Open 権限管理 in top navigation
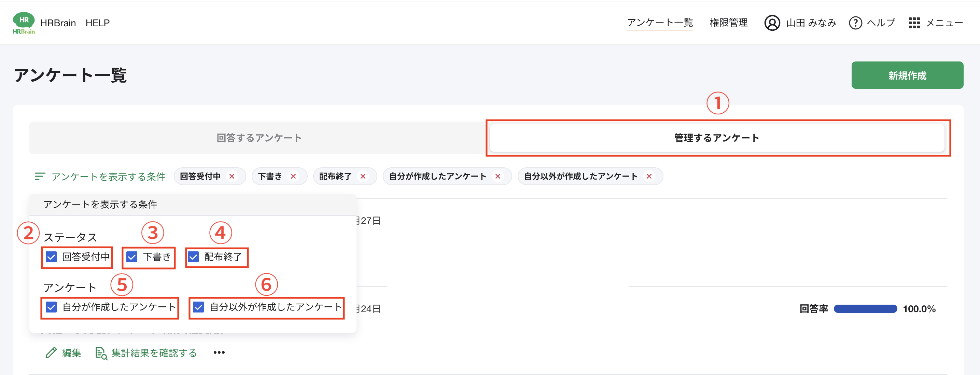 [x=729, y=23]
